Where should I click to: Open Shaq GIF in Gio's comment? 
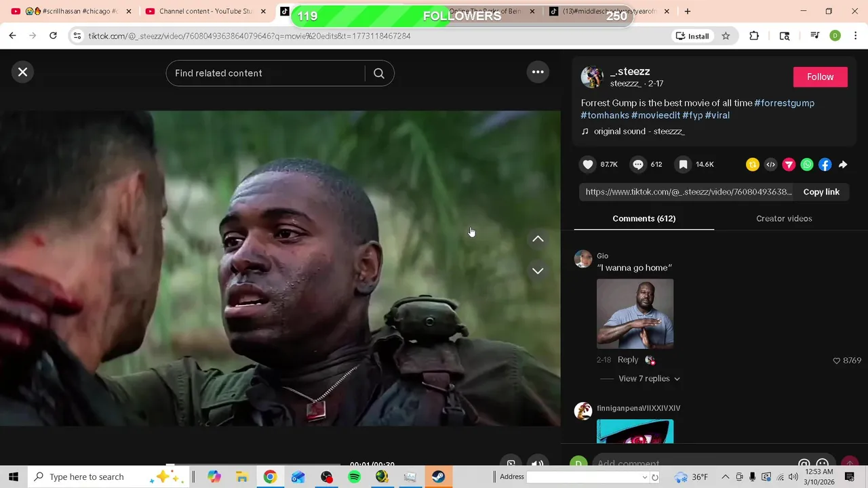pyautogui.click(x=635, y=314)
